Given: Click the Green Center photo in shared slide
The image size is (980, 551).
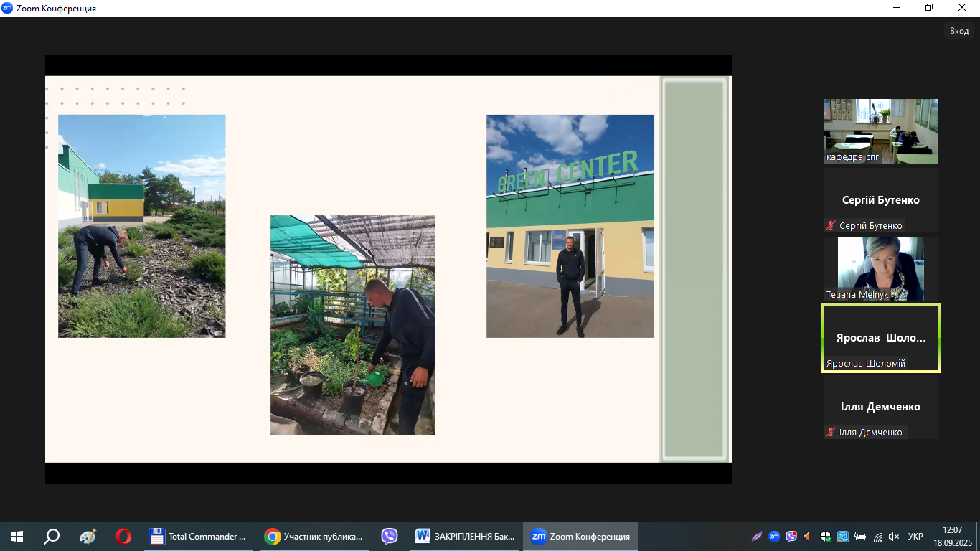Looking at the screenshot, I should [x=570, y=226].
